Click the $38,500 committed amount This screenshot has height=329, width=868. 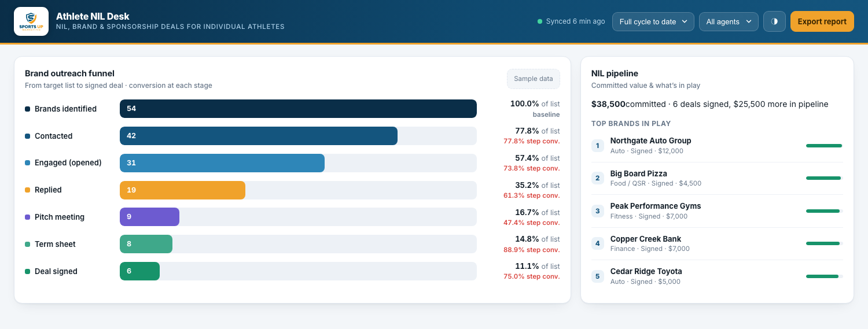click(x=608, y=104)
